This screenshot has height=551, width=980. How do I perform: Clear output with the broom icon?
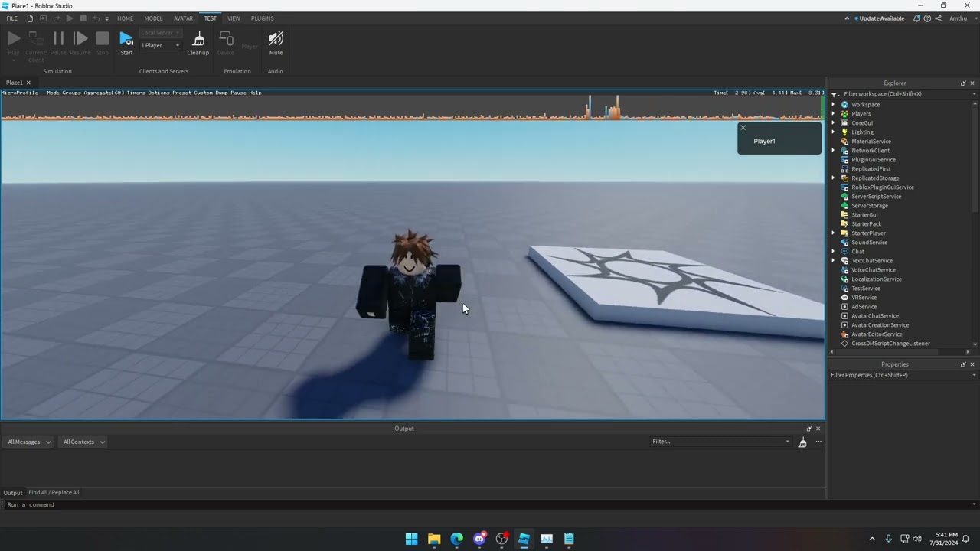(x=802, y=442)
